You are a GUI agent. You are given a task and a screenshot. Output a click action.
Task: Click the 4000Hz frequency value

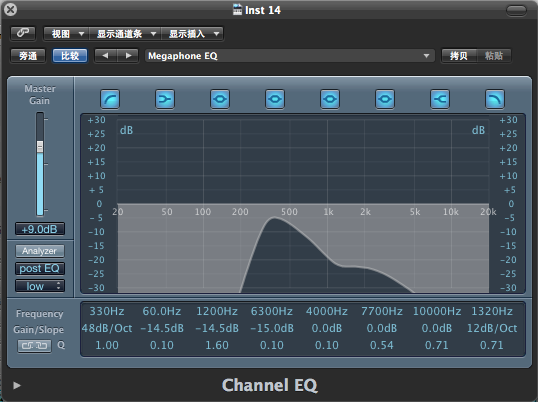327,311
